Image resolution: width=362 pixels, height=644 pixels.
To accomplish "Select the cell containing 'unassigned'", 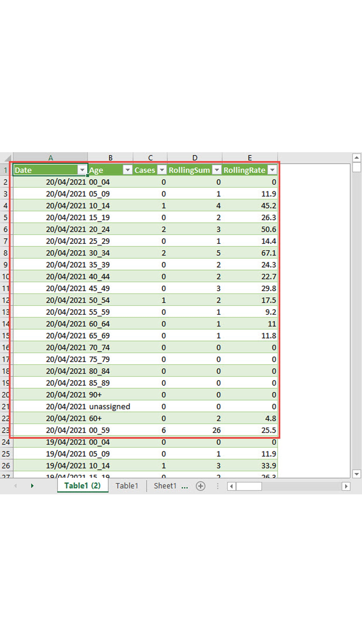I will (110, 406).
